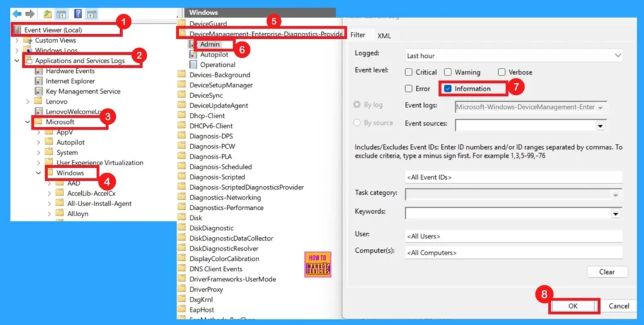Select the By log radio button
The image size is (644, 325).
point(357,105)
